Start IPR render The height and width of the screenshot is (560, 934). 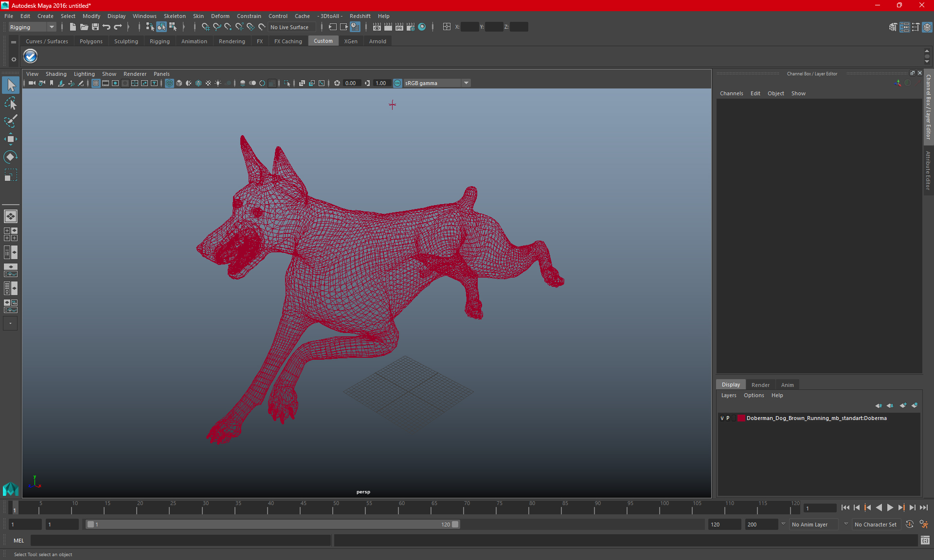tap(399, 27)
